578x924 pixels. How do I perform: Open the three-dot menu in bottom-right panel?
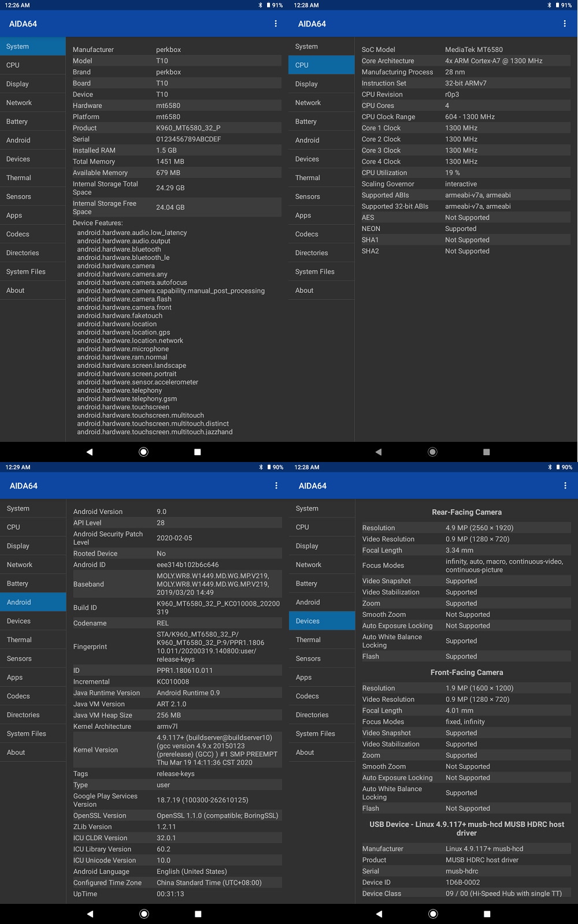point(565,486)
